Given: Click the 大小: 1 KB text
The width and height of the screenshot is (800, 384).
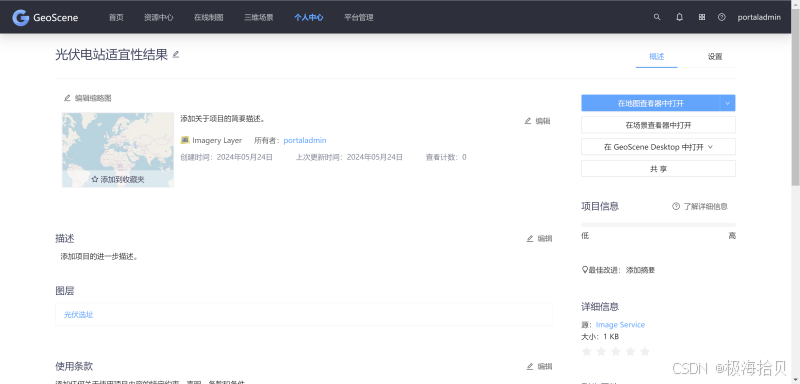Looking at the screenshot, I should [x=600, y=337].
